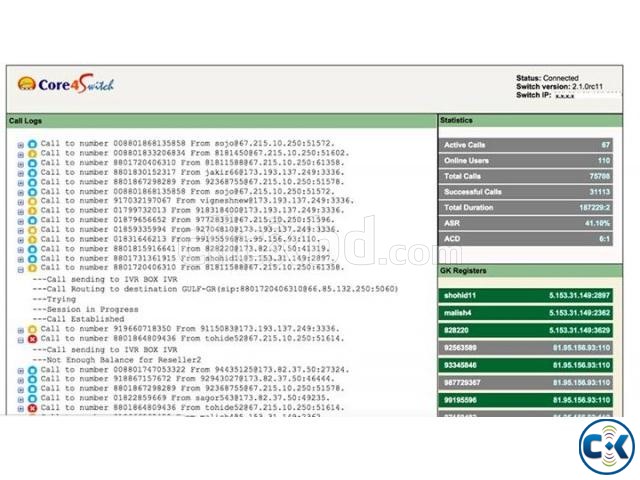Viewport: 640px width, 480px height.
Task: Click status icon of call to 919660718350
Action: point(32,329)
